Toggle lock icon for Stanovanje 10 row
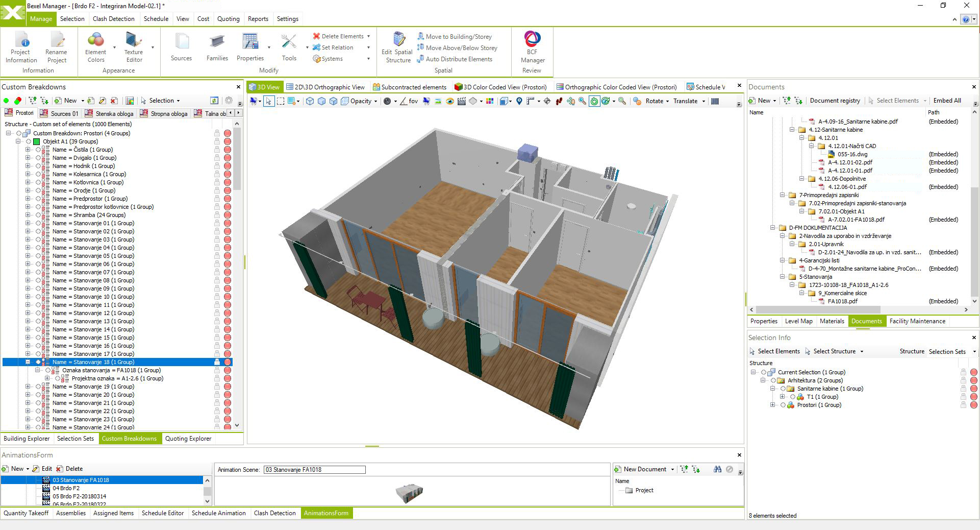 pos(217,297)
